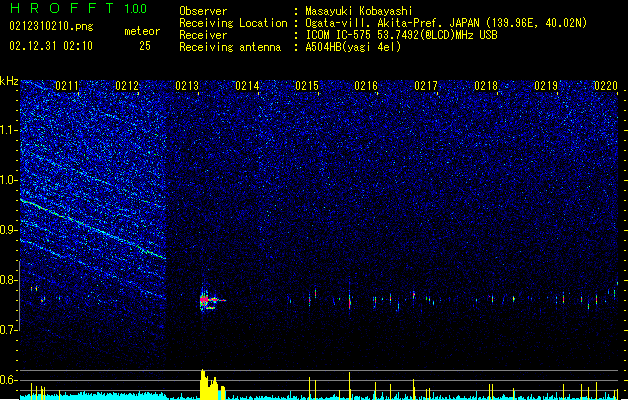This screenshot has height=400, width=629.
Task: Click the 'Observer' field label
Action: (203, 11)
